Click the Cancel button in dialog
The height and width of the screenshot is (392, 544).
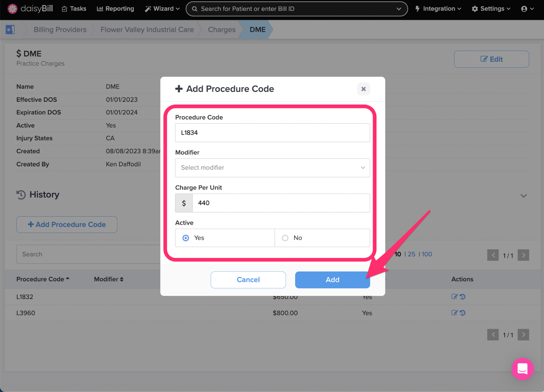click(248, 280)
